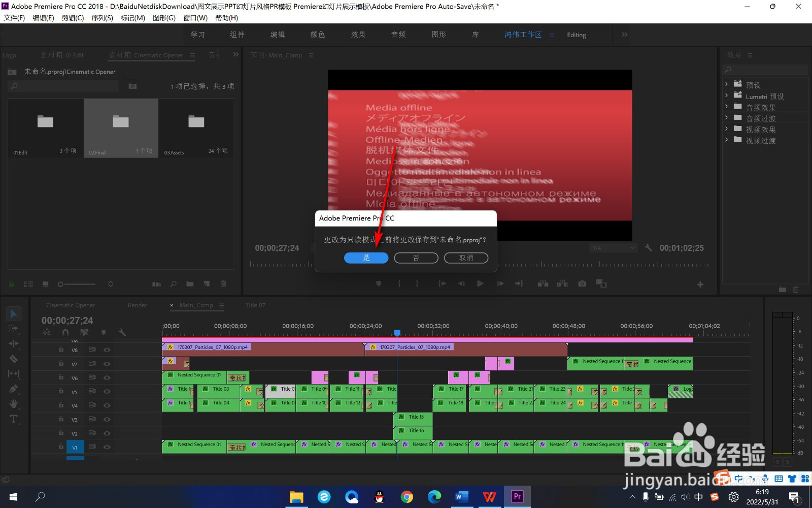Confirm the dialog with 是
The image size is (812, 508).
coord(366,258)
